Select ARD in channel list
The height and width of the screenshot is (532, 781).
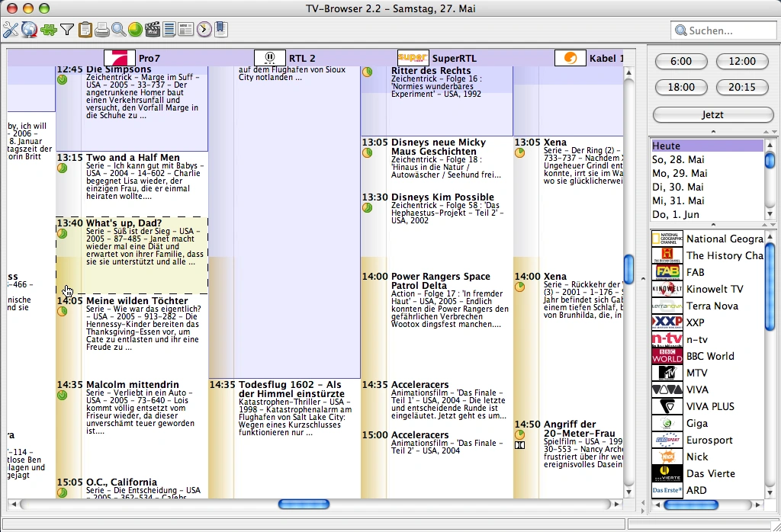pos(707,490)
